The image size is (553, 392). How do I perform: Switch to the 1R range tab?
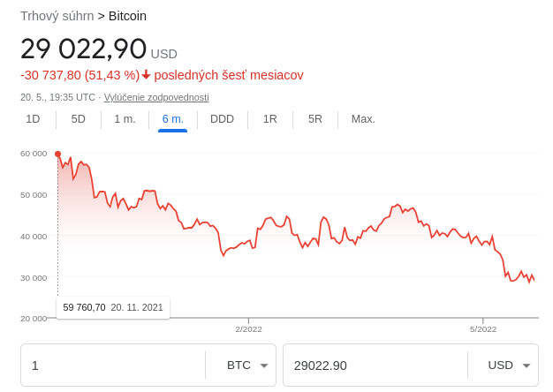(x=269, y=119)
